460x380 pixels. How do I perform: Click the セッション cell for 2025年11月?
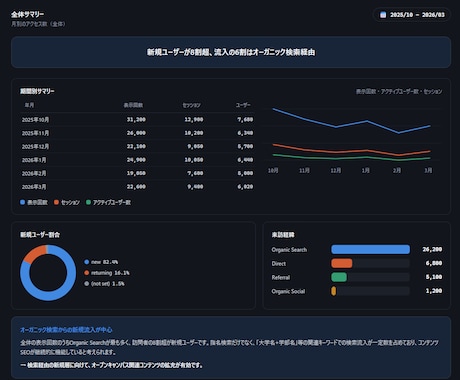[x=194, y=133]
